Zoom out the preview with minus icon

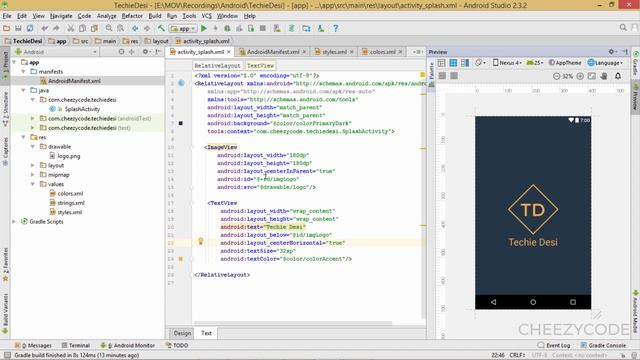point(556,76)
